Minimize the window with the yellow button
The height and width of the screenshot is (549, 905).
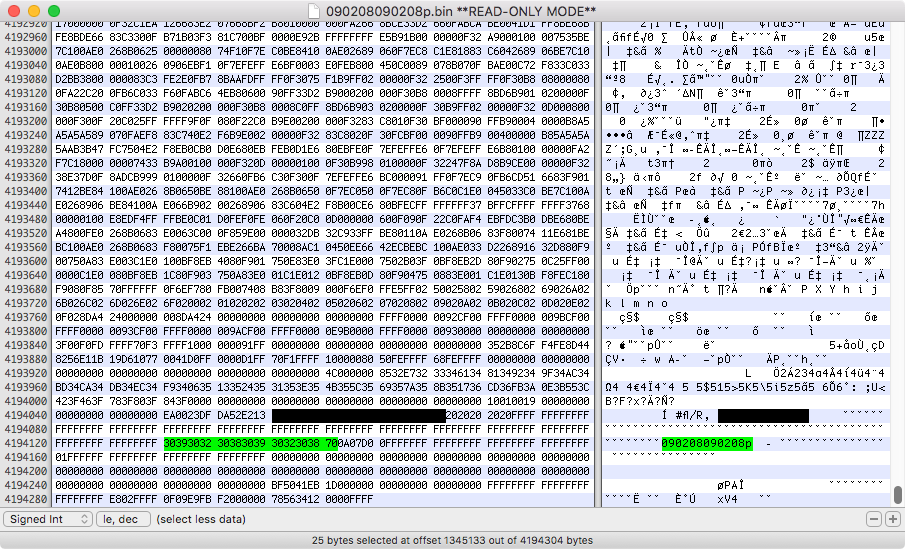point(34,11)
